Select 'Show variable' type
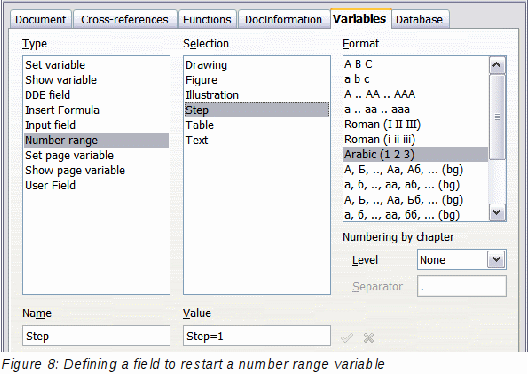 [96, 80]
